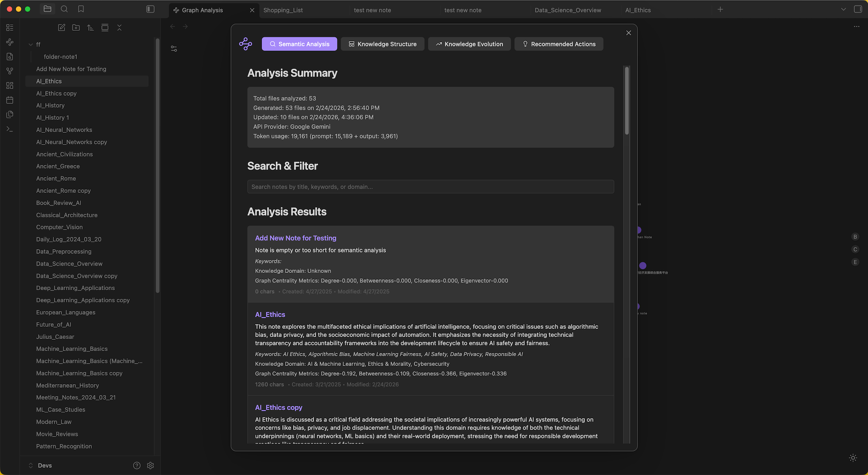
Task: Open the document search icon in sidebar
Action: point(9,56)
